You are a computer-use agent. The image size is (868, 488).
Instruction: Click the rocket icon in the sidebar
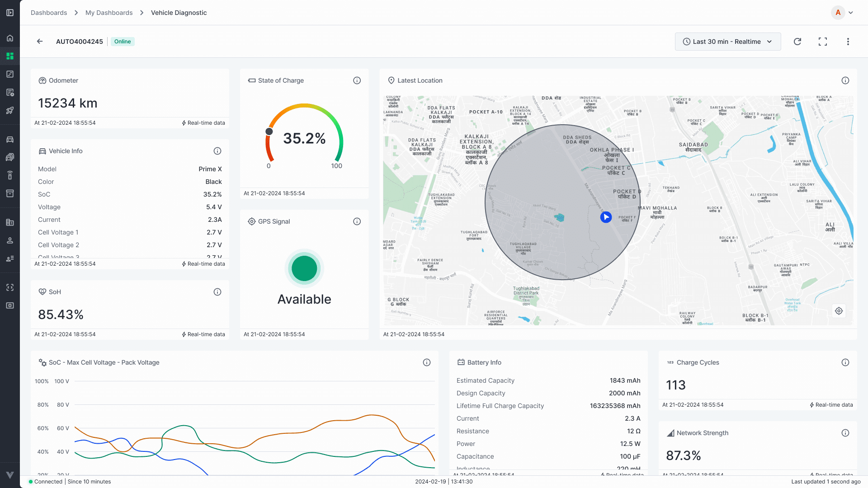click(10, 110)
